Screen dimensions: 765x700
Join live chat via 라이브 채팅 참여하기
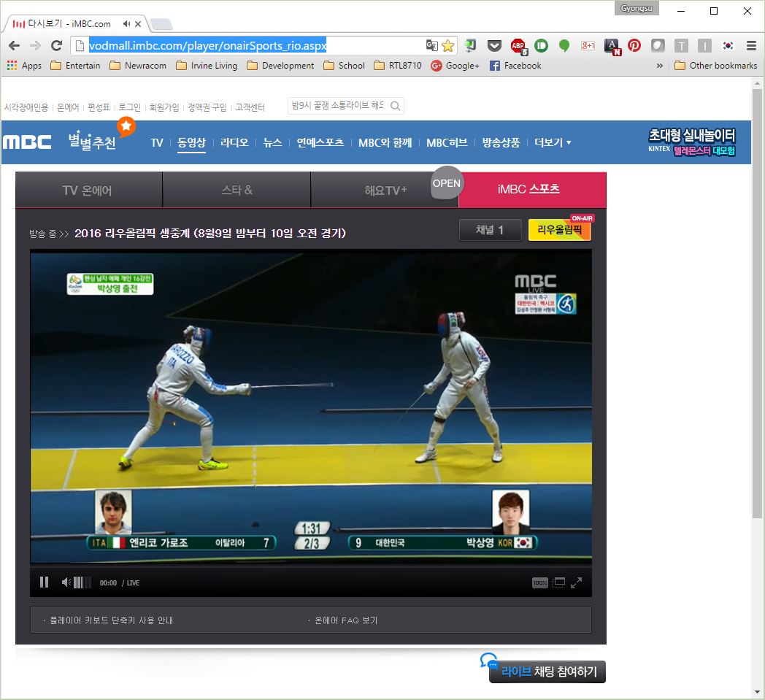click(547, 672)
